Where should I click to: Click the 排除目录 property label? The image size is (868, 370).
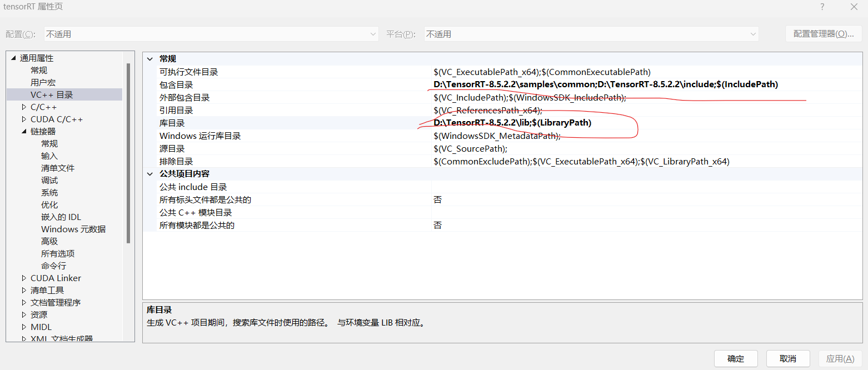pos(176,162)
